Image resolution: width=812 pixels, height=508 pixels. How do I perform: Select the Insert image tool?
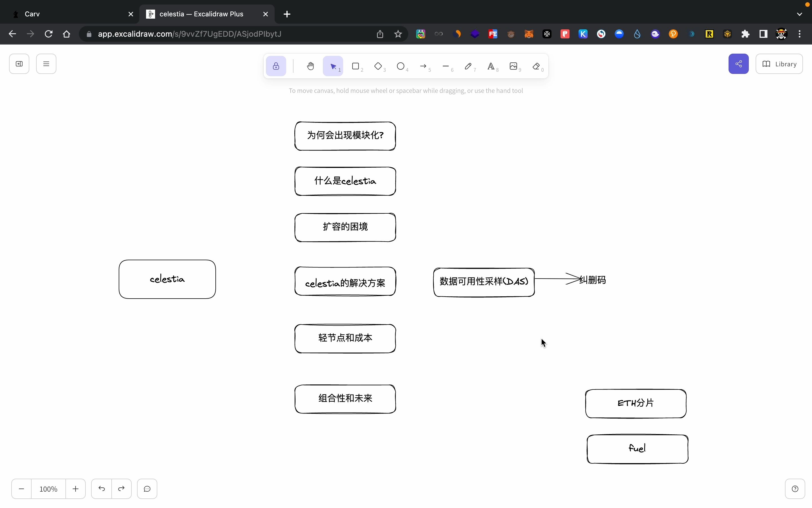514,66
